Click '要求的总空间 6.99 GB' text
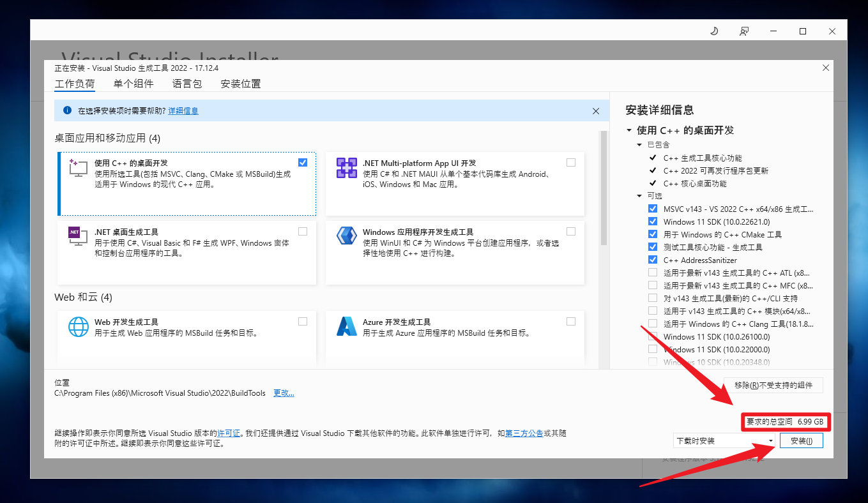868x503 pixels. pos(786,422)
